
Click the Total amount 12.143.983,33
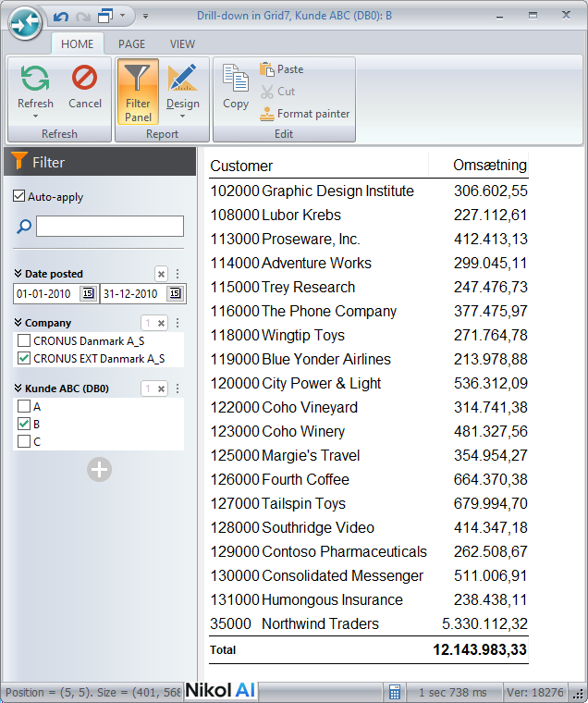click(480, 649)
